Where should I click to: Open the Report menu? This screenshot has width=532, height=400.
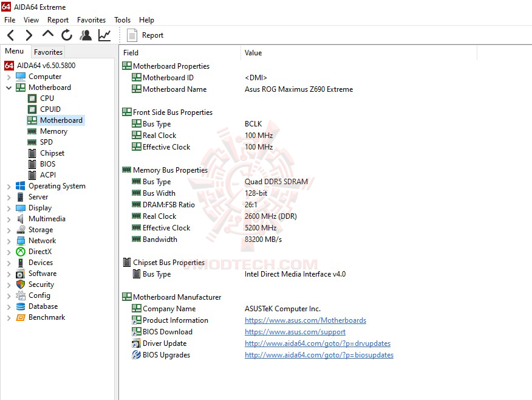tap(58, 20)
